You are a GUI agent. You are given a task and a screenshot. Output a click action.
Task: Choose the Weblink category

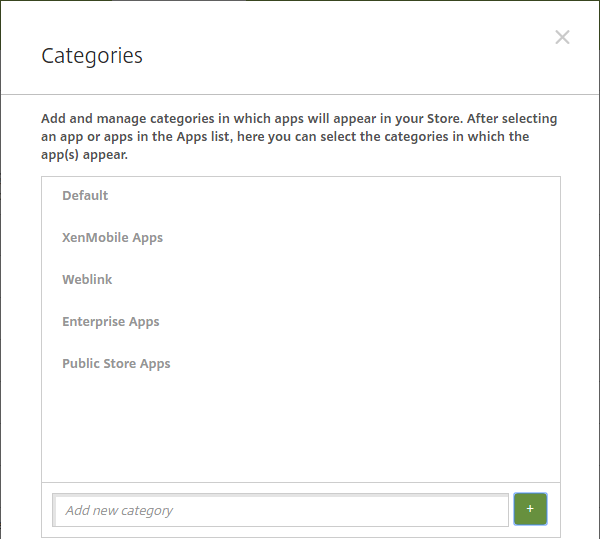(87, 280)
